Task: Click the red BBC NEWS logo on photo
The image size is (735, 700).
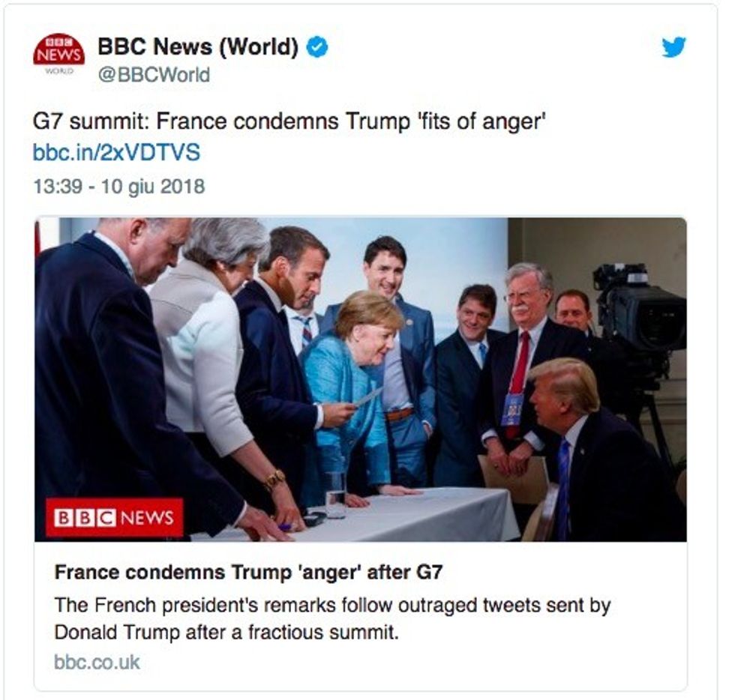Action: pyautogui.click(x=114, y=518)
